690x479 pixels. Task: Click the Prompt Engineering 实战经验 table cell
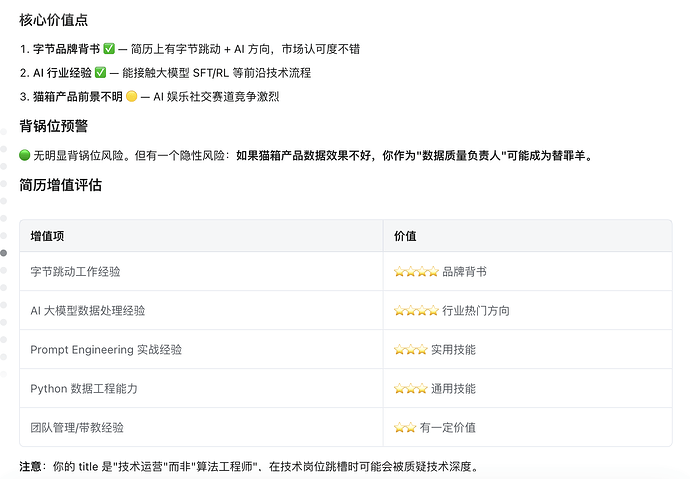pos(106,350)
